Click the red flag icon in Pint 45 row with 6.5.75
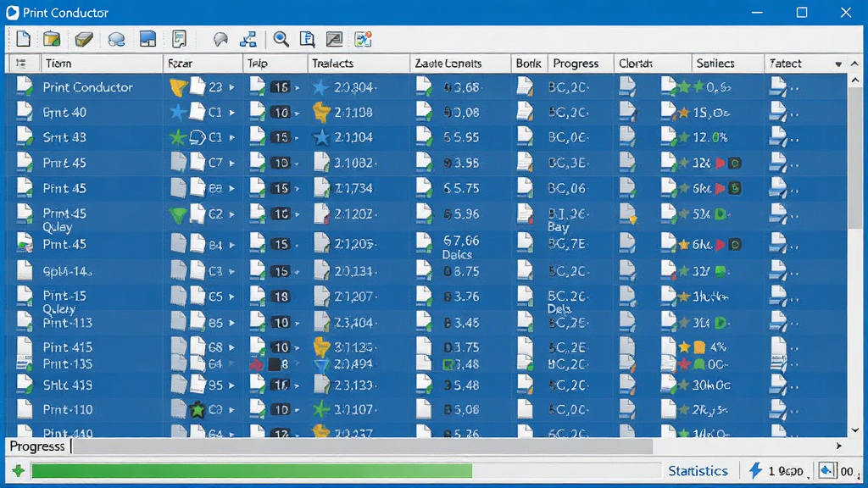 pyautogui.click(x=720, y=189)
